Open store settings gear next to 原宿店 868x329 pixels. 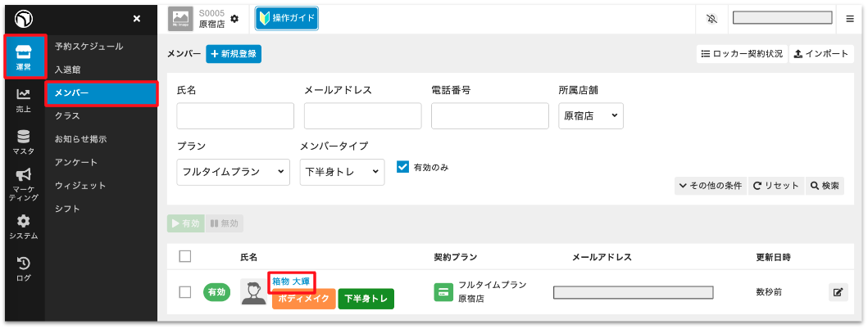(234, 18)
